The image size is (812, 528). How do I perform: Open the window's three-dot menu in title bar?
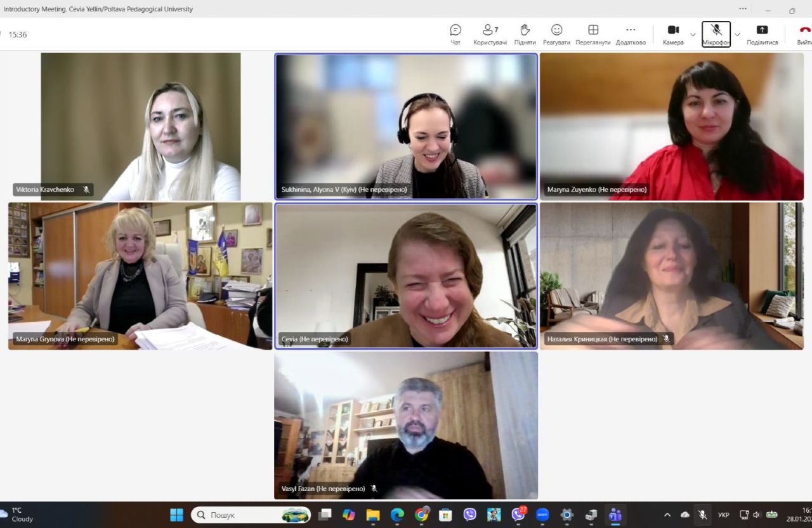pos(743,9)
